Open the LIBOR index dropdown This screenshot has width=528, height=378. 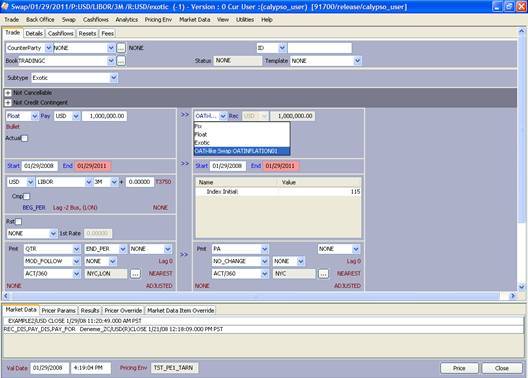[x=89, y=182]
